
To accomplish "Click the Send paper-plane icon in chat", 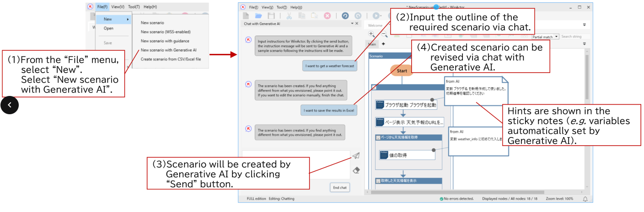I will coord(356,155).
